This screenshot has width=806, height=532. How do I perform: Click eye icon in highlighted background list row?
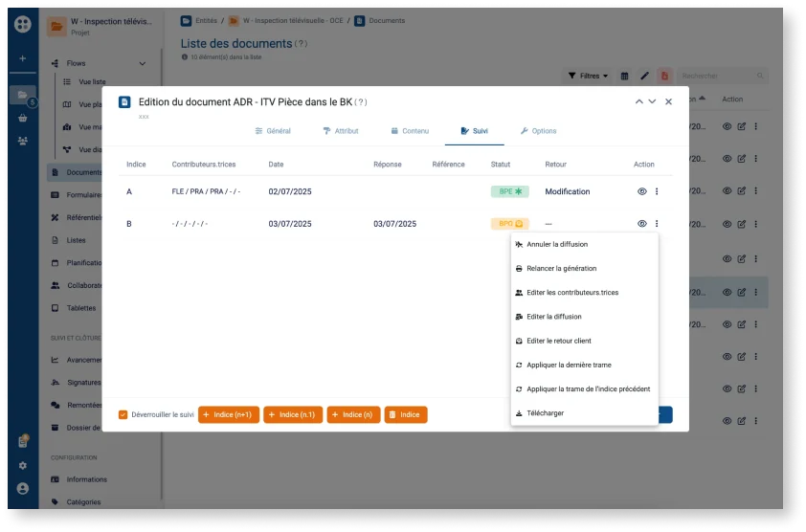[727, 293]
